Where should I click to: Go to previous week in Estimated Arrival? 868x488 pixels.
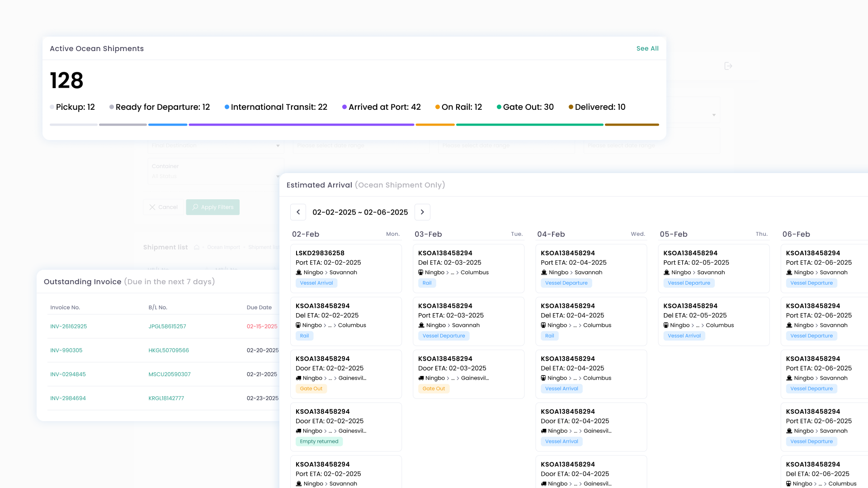coord(298,212)
